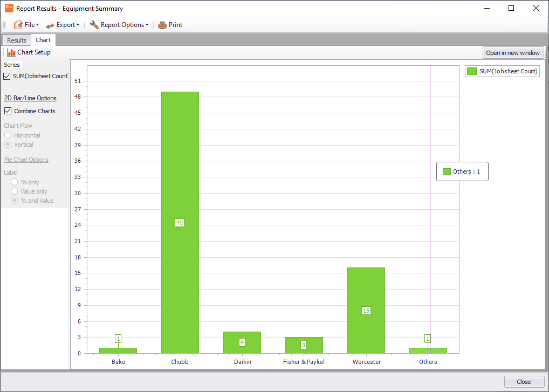The width and height of the screenshot is (549, 392).
Task: Click the Report Options wrench icon
Action: [x=94, y=24]
